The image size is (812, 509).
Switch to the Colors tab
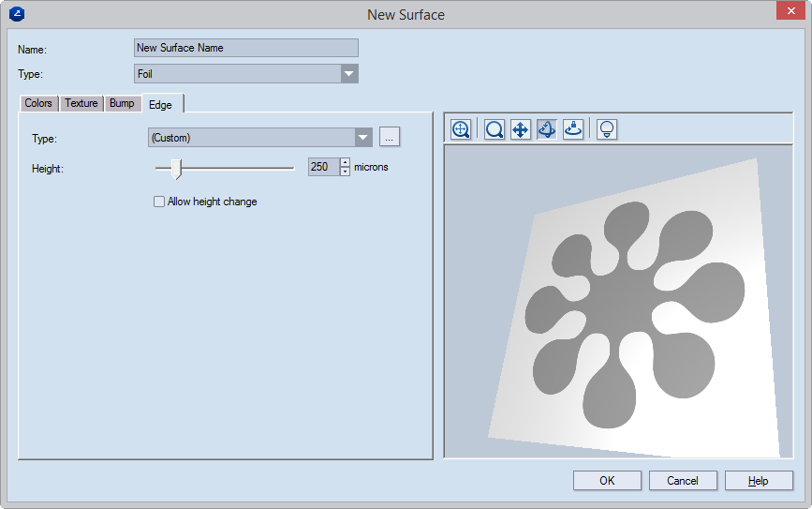coord(38,103)
